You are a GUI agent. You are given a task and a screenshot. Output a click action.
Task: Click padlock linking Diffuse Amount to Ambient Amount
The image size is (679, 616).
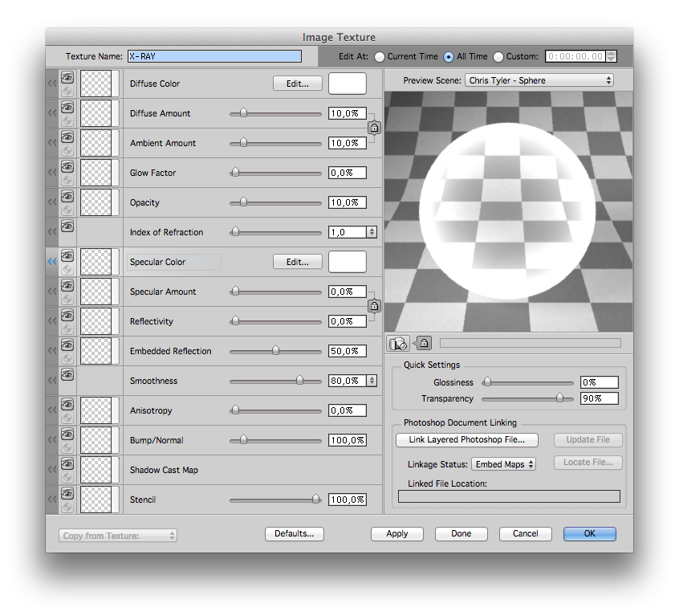(373, 128)
